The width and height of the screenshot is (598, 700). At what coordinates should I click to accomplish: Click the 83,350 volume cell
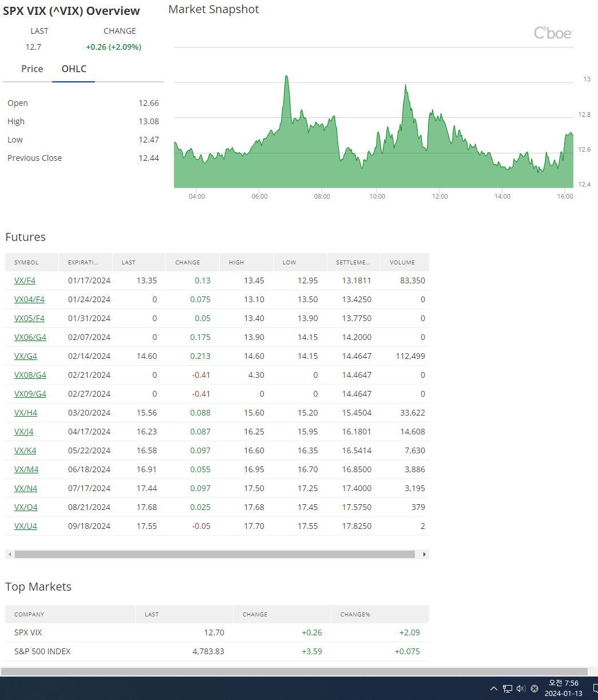tap(413, 280)
